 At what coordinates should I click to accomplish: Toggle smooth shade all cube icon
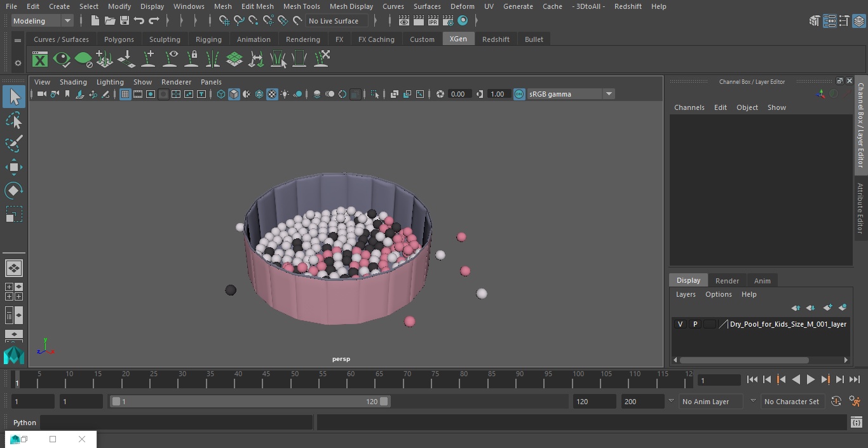234,94
